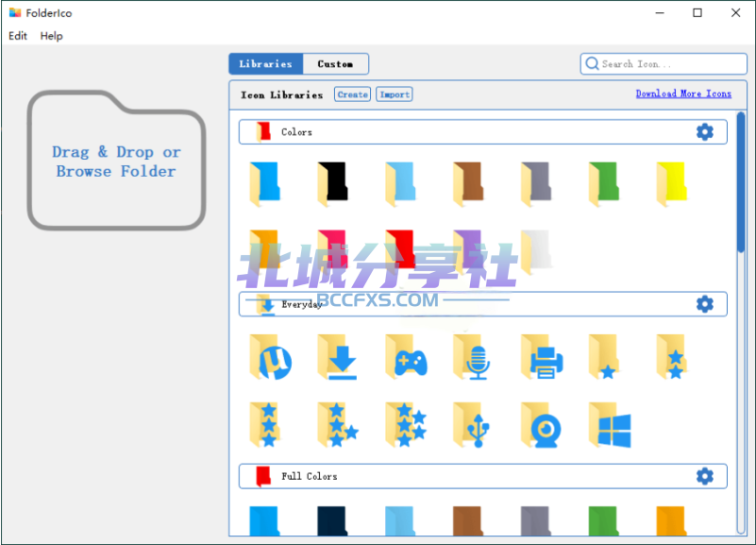
Task: Pick the four-star folder icon
Action: (x=338, y=425)
